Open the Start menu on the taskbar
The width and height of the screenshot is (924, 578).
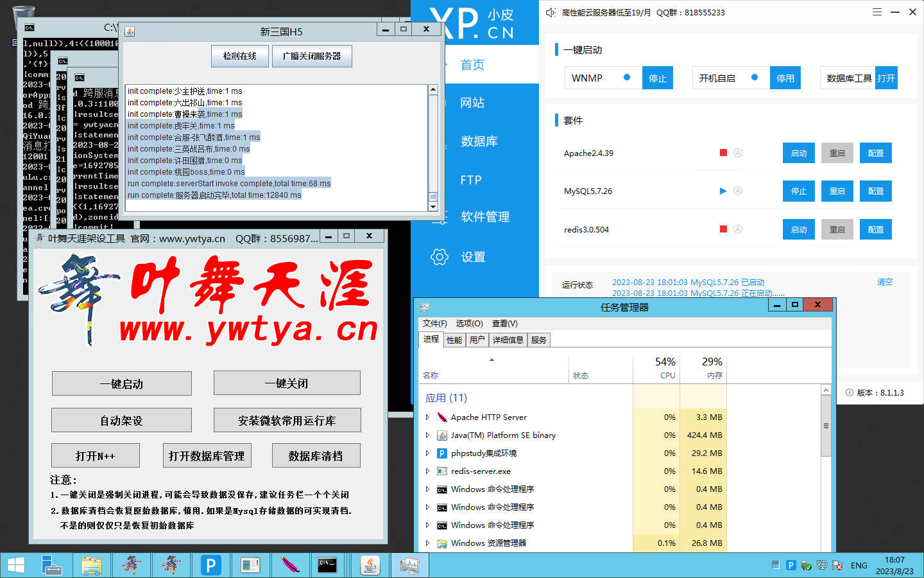tap(15, 565)
